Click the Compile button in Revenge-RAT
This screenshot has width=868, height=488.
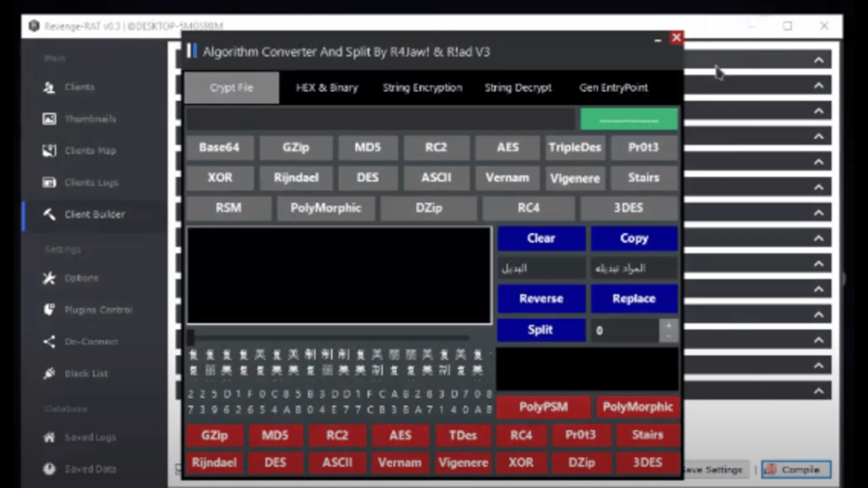click(796, 469)
